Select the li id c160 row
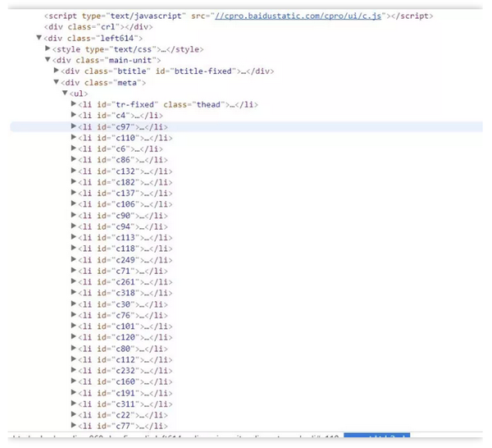 (125, 382)
